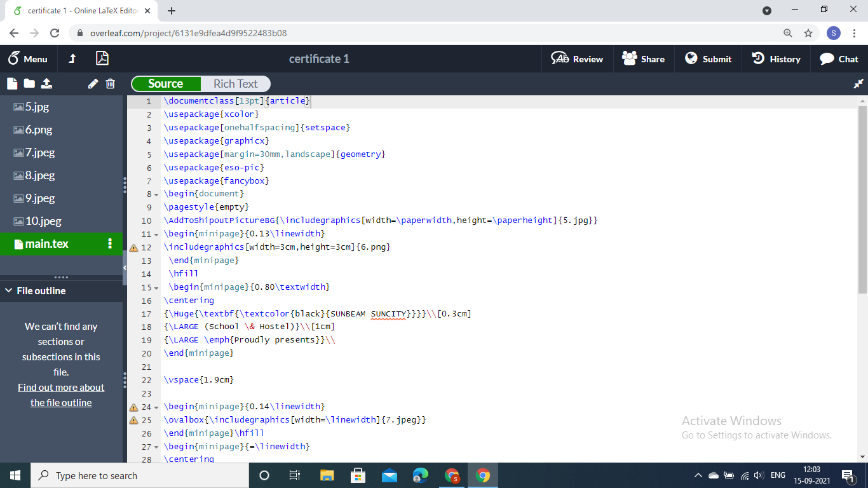This screenshot has width=868, height=488.
Task: Collapse the editor with the arrows icon
Action: click(858, 84)
